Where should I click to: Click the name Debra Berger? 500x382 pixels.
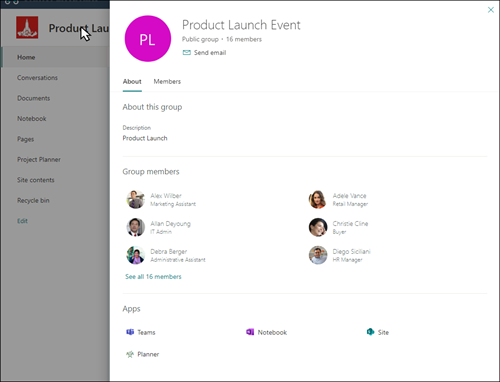tap(168, 252)
